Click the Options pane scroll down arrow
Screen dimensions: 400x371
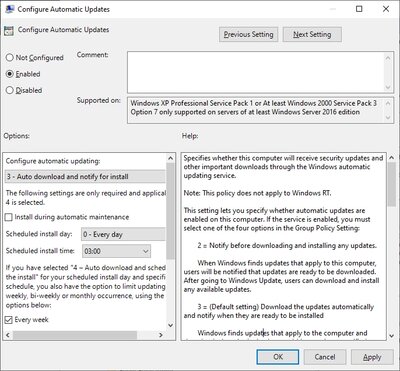click(170, 325)
